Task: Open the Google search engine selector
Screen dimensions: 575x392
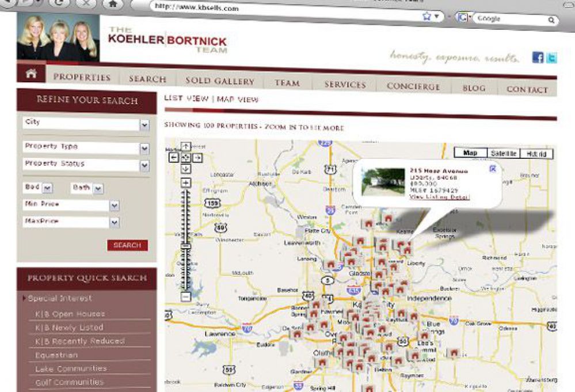Action: click(x=463, y=17)
